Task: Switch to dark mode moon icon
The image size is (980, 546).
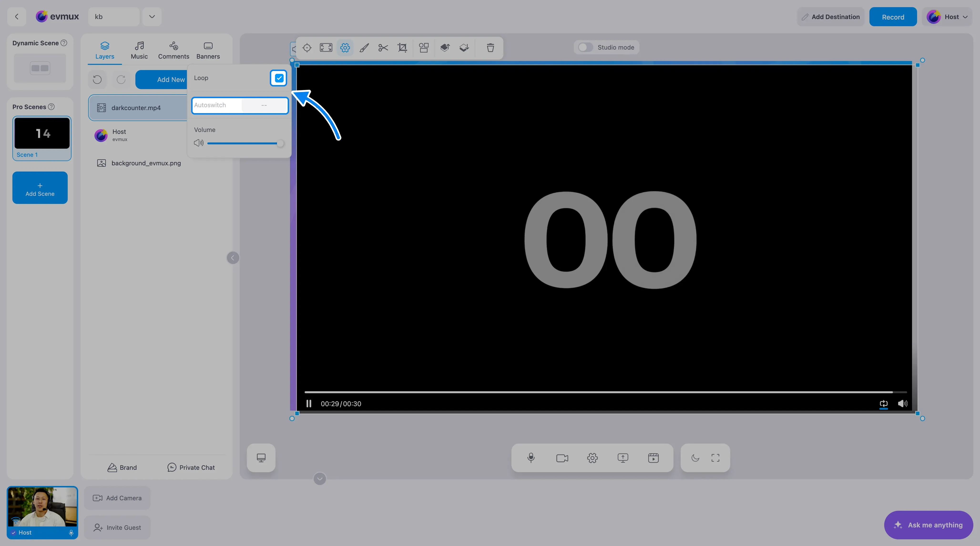Action: click(x=695, y=458)
